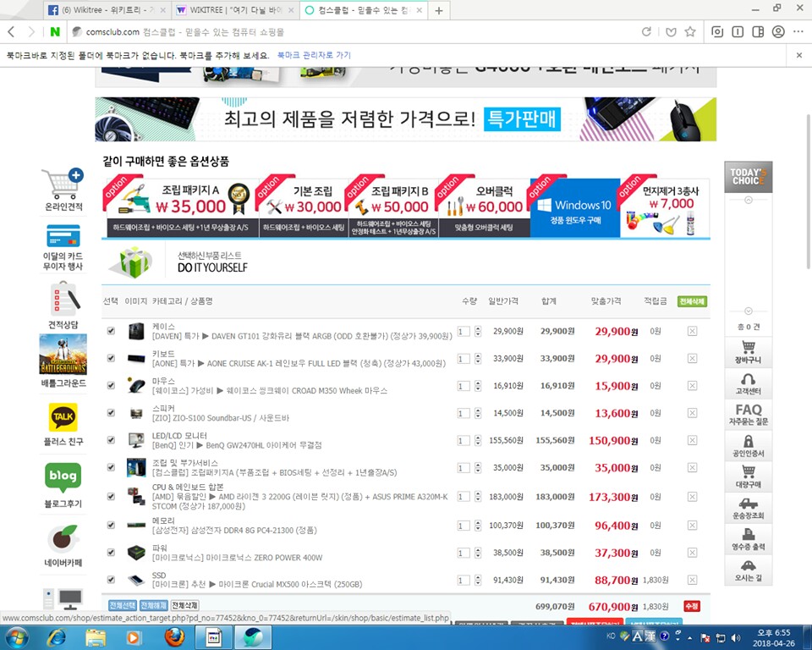Uncheck the 메모리 삼성전자 DDR4 row checkbox

(x=111, y=525)
